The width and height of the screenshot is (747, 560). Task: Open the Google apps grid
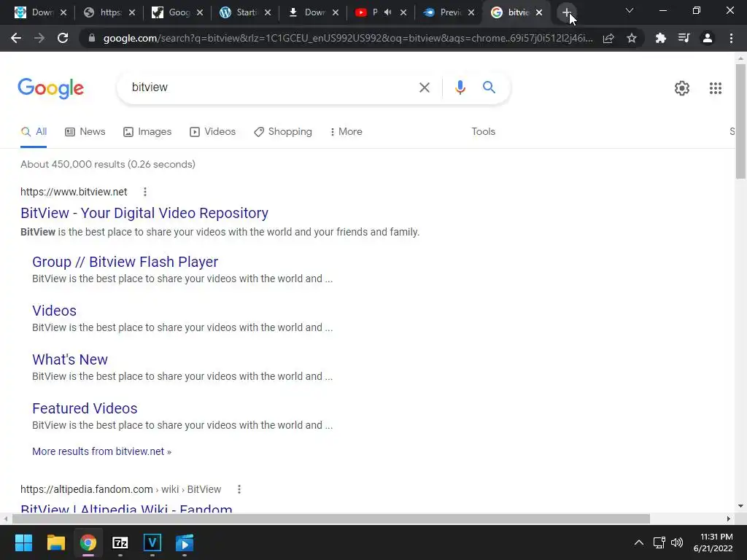pos(715,88)
